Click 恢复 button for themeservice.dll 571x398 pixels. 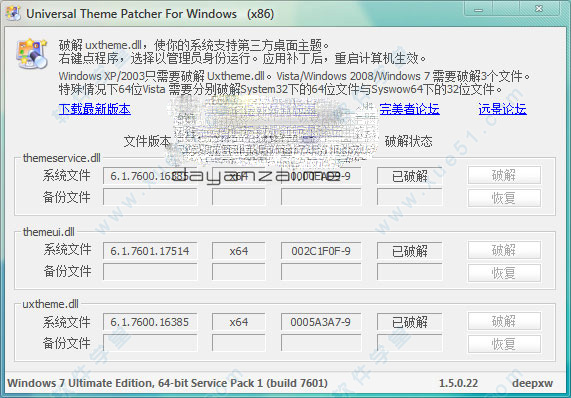pos(504,198)
